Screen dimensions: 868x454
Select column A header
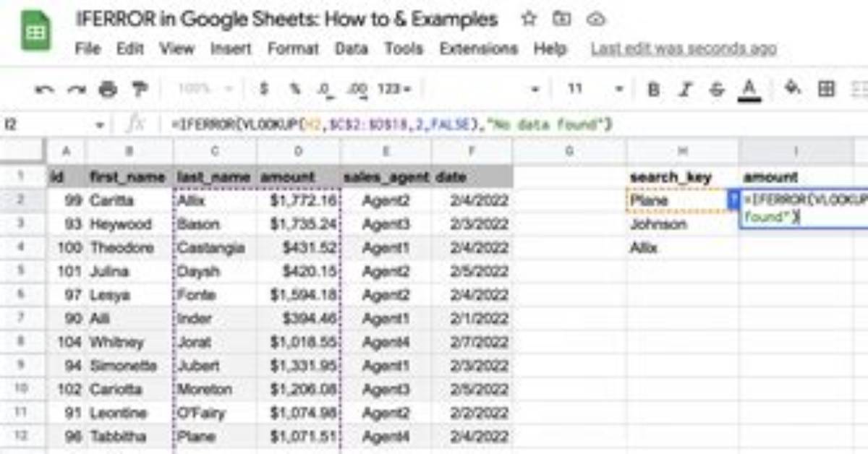67,151
